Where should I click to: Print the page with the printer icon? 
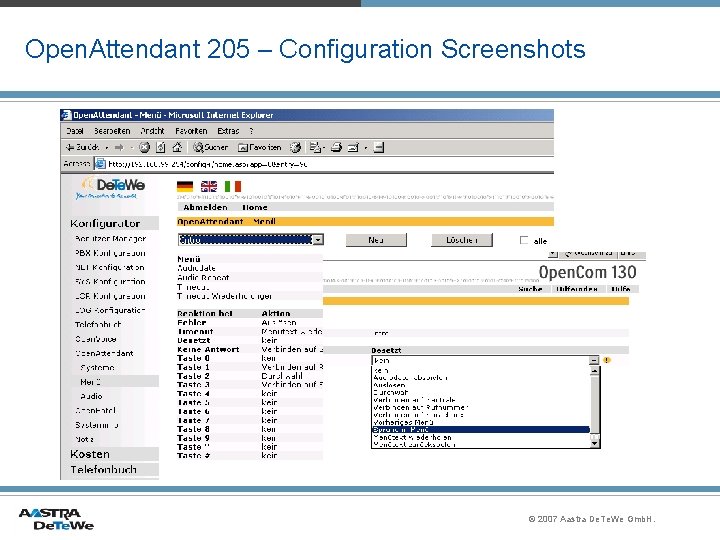[x=337, y=147]
